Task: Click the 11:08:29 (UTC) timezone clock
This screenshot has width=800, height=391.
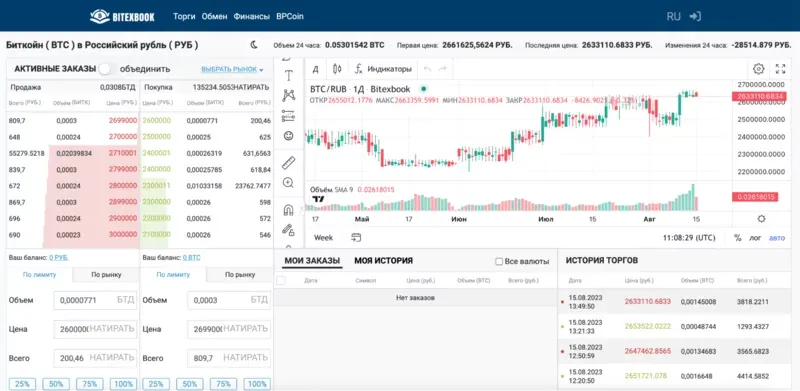Action: point(689,238)
